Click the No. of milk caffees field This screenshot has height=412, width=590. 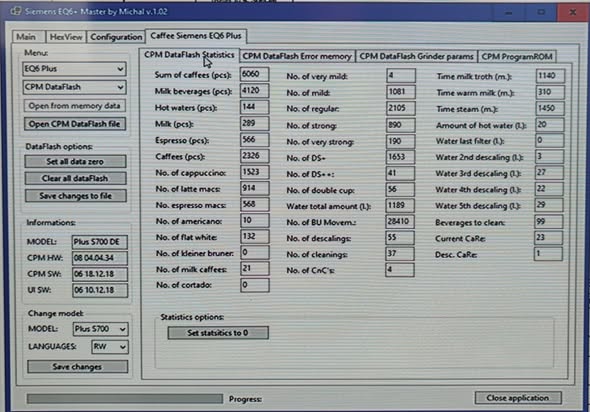pyautogui.click(x=254, y=269)
